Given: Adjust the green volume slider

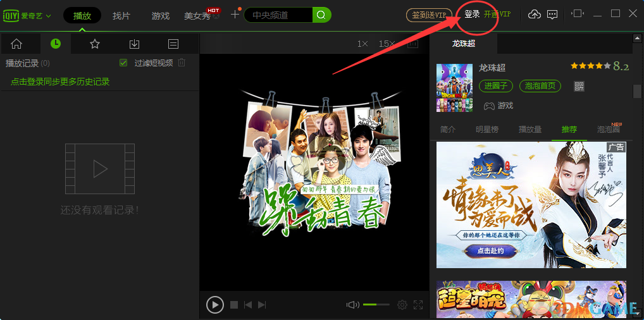Looking at the screenshot, I should pos(376,305).
